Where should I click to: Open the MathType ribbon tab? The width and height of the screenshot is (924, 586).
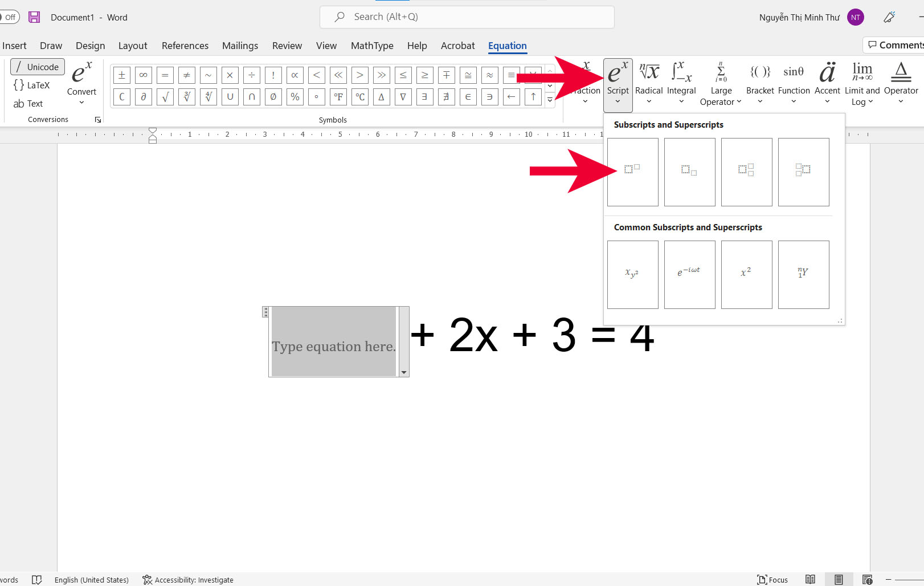372,46
